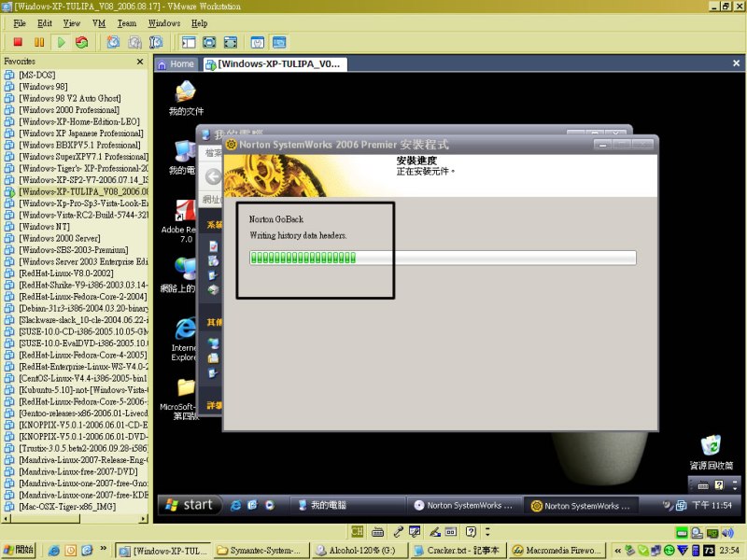The width and height of the screenshot is (747, 560).
Task: Expand hidden host system tray icons
Action: 617,550
